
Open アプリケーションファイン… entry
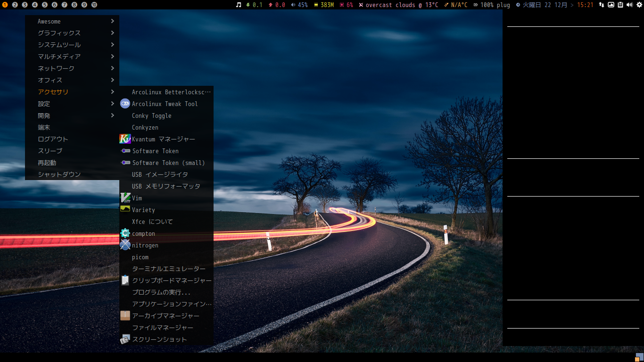166,304
